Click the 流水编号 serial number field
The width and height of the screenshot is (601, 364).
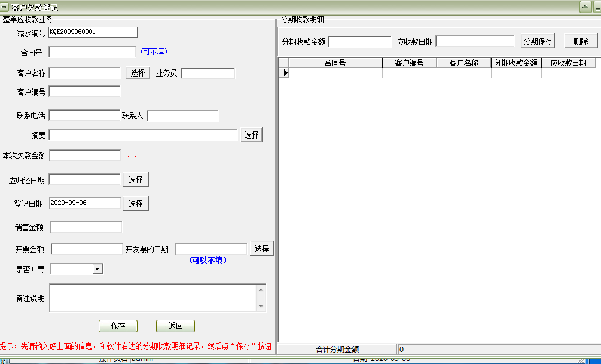point(93,32)
